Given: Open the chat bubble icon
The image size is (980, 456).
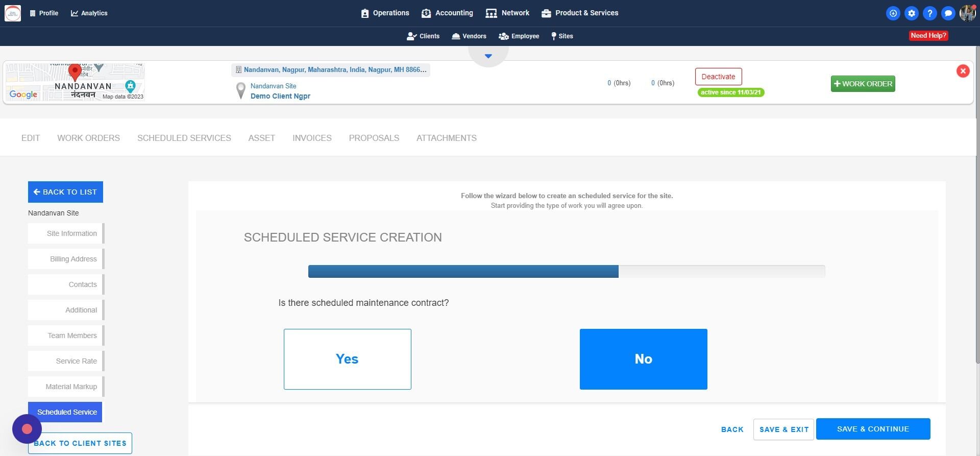Looking at the screenshot, I should (948, 13).
